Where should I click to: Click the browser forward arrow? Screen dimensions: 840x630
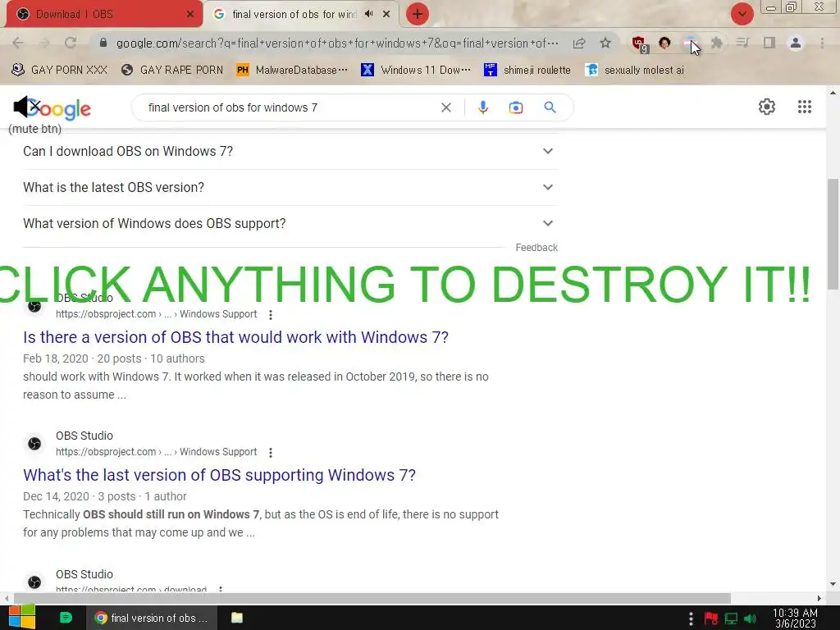(44, 43)
